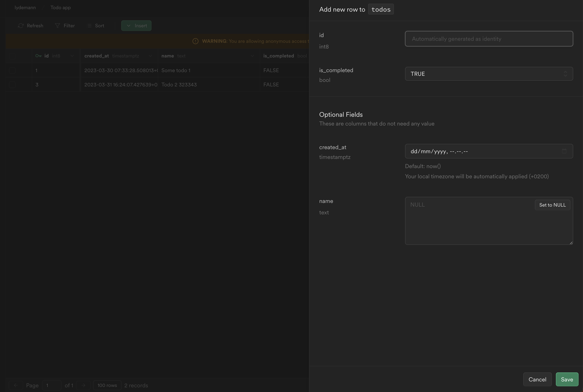Open the 100 rows page size selector
Image resolution: width=583 pixels, height=392 pixels.
pyautogui.click(x=107, y=385)
